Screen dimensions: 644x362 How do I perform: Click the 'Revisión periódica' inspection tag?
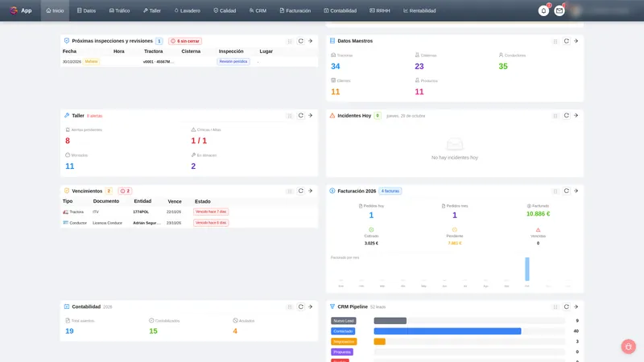[233, 62]
